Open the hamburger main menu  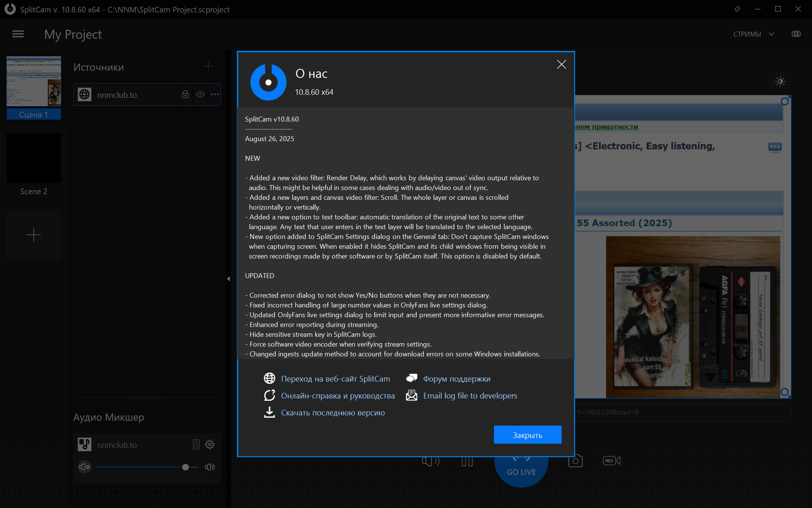pos(18,34)
